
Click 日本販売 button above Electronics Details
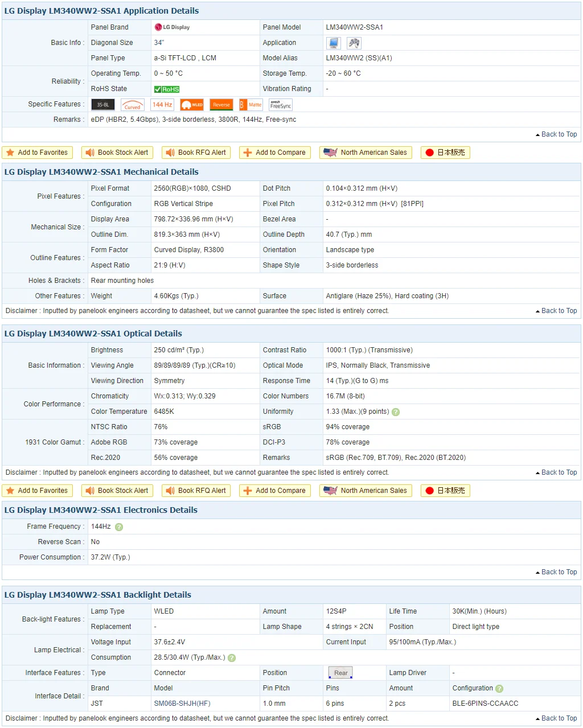click(446, 491)
